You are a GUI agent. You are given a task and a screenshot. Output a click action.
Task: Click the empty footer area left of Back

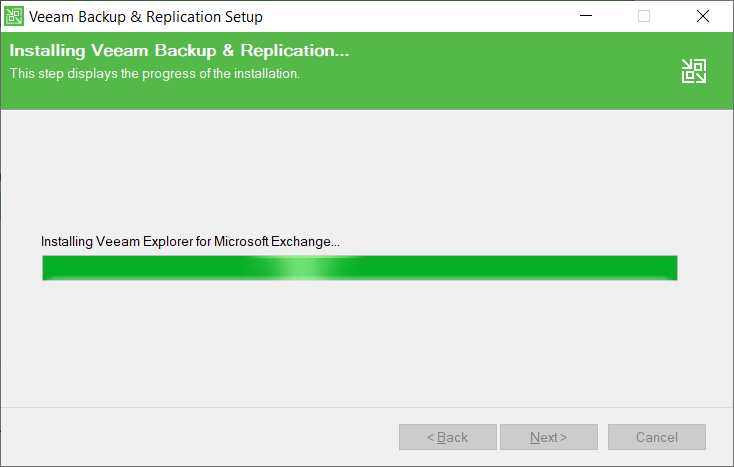200,437
